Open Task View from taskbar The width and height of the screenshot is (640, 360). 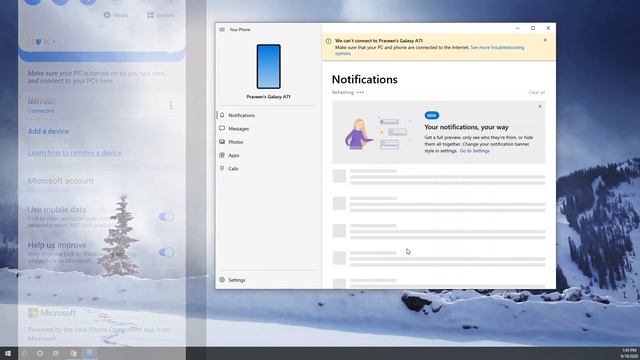pos(56,353)
